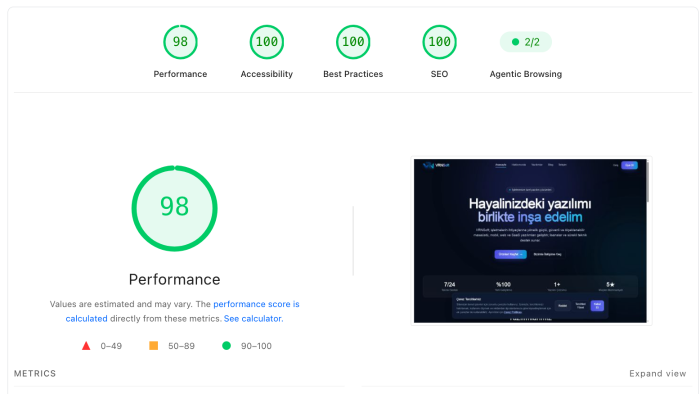Jump to the Best Practices score gauge
Viewport: 700px width, 394px height.
click(353, 42)
